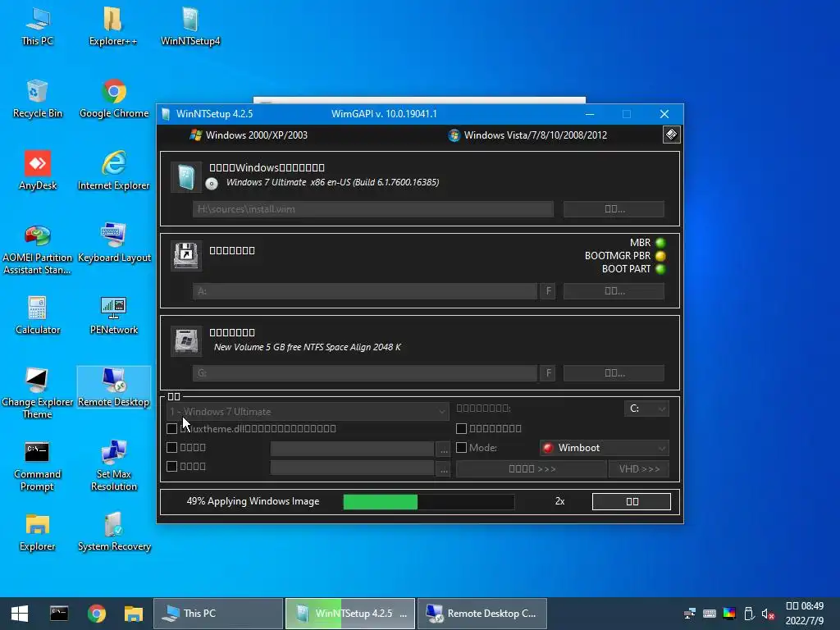Open Set Max Resolution icon
This screenshot has width=840, height=630.
tap(113, 466)
